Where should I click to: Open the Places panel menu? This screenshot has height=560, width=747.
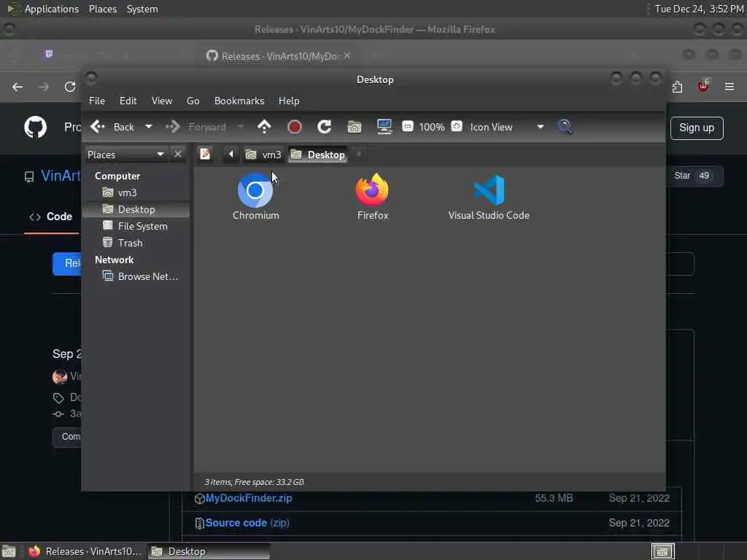point(103,9)
